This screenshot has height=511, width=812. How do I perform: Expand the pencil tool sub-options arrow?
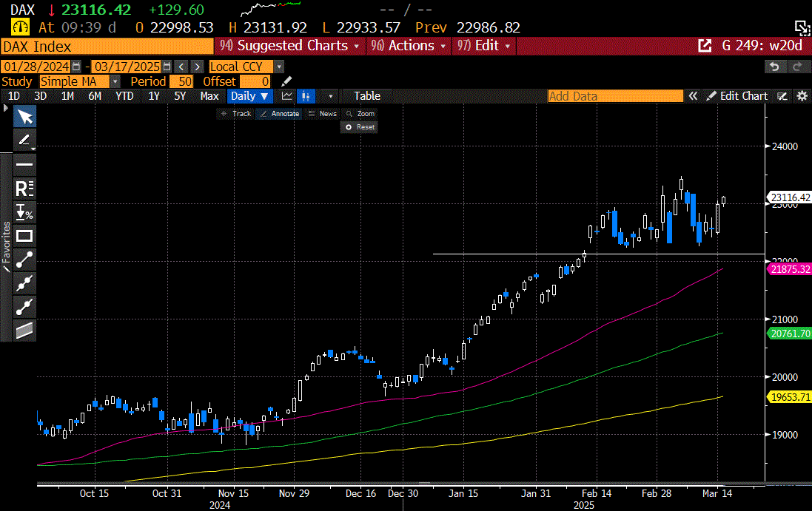pos(33,149)
